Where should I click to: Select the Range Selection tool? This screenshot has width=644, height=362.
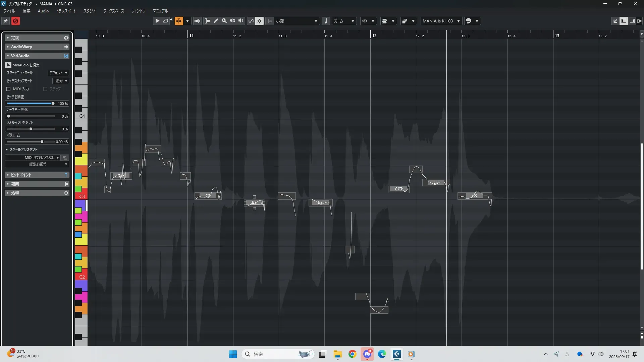pyautogui.click(x=208, y=21)
